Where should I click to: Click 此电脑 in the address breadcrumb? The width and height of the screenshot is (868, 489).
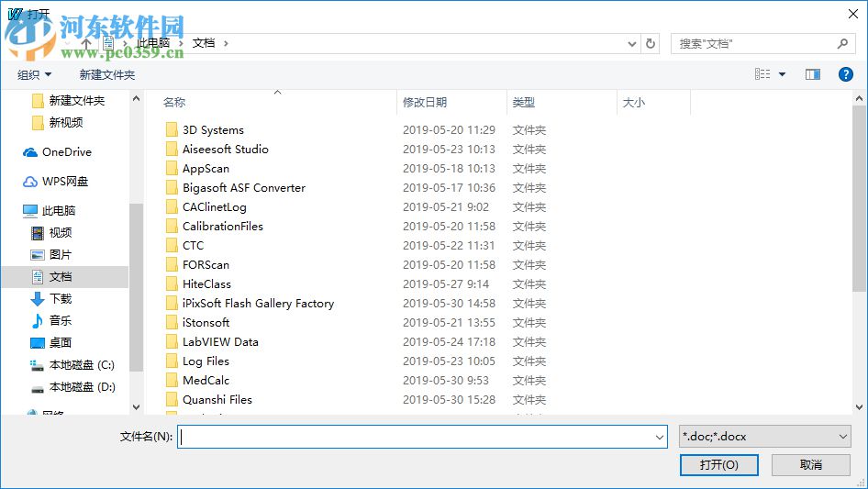(153, 43)
